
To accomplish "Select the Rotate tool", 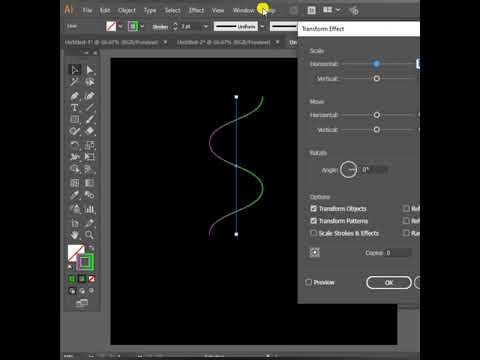I will (75, 145).
